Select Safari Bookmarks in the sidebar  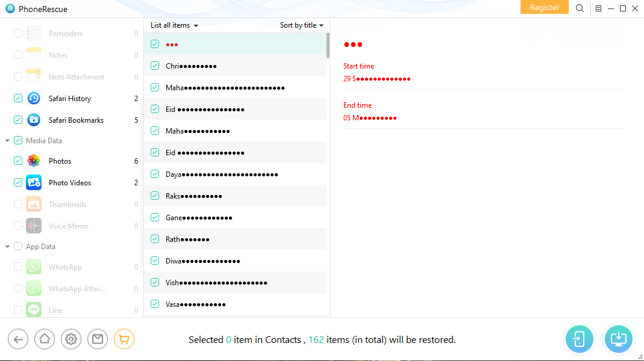click(76, 120)
